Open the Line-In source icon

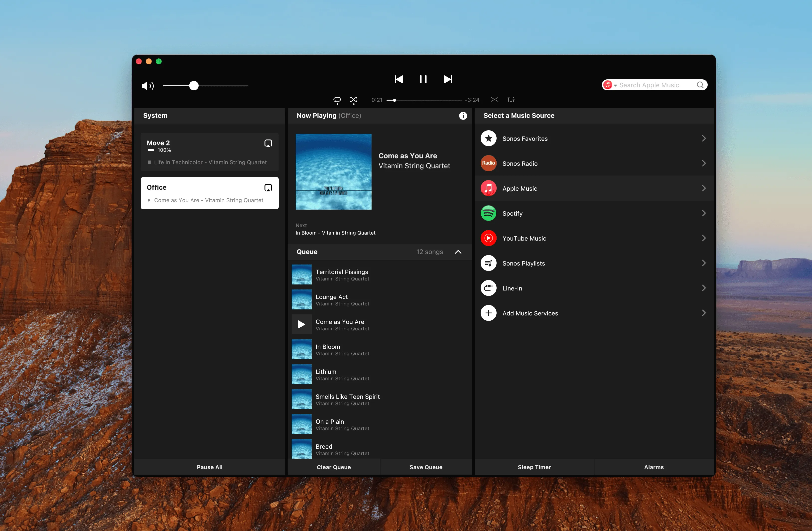point(489,288)
